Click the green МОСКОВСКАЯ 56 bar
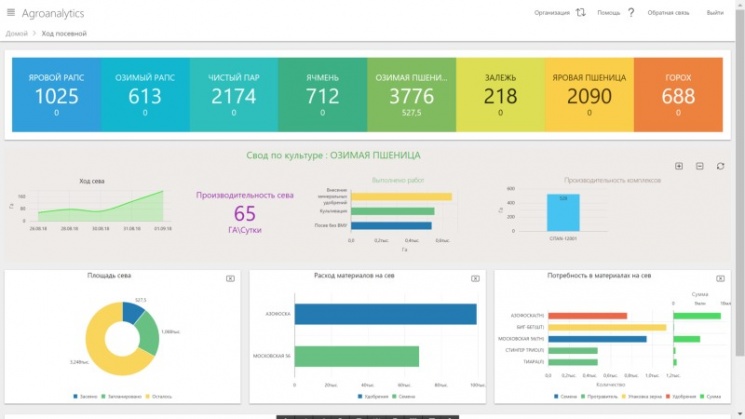 [x=357, y=356]
